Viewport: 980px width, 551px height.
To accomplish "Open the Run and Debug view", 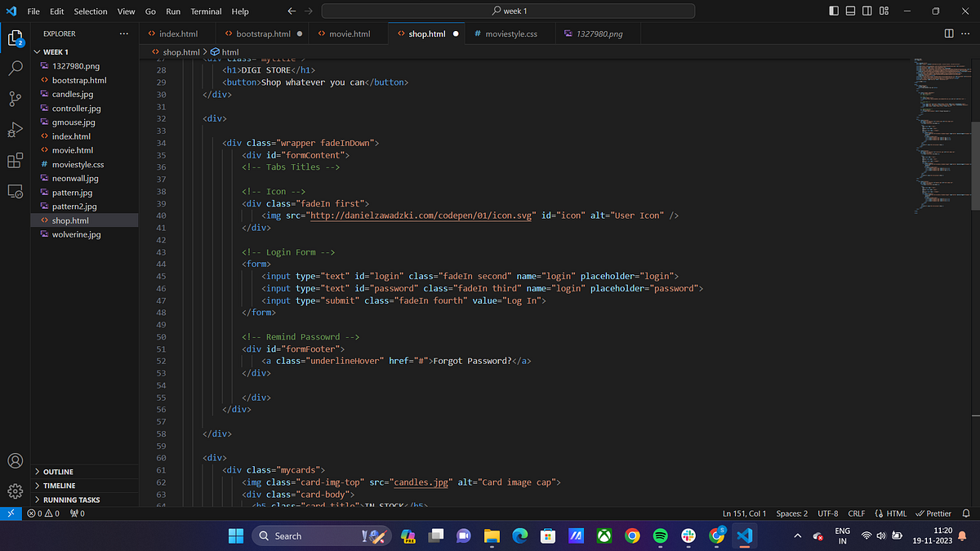I will click(x=15, y=129).
